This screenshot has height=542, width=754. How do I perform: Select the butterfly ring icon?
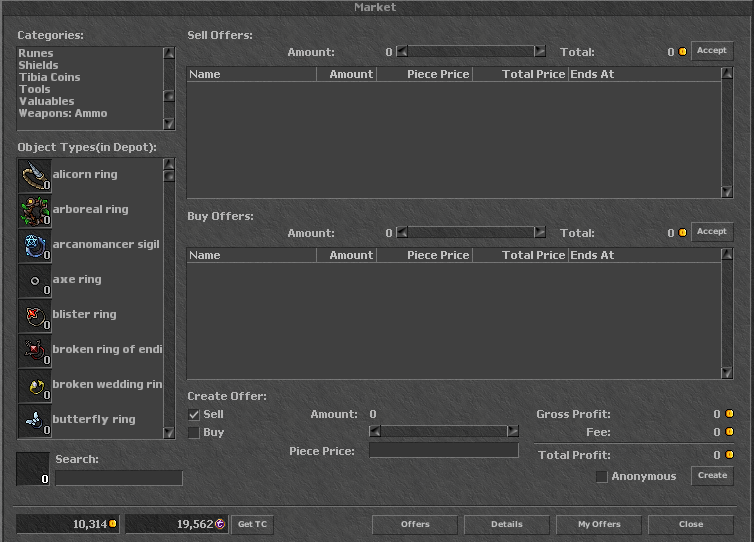pyautogui.click(x=35, y=421)
